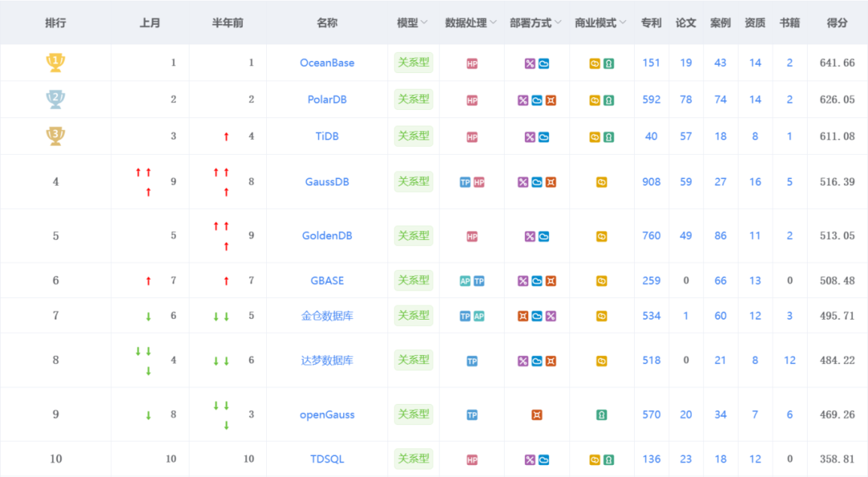Click TiDB paper count 57
The image size is (868, 477).
coord(686,137)
